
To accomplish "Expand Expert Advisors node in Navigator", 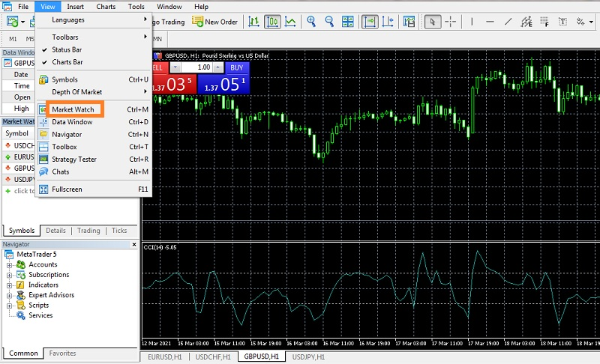I will point(9,295).
